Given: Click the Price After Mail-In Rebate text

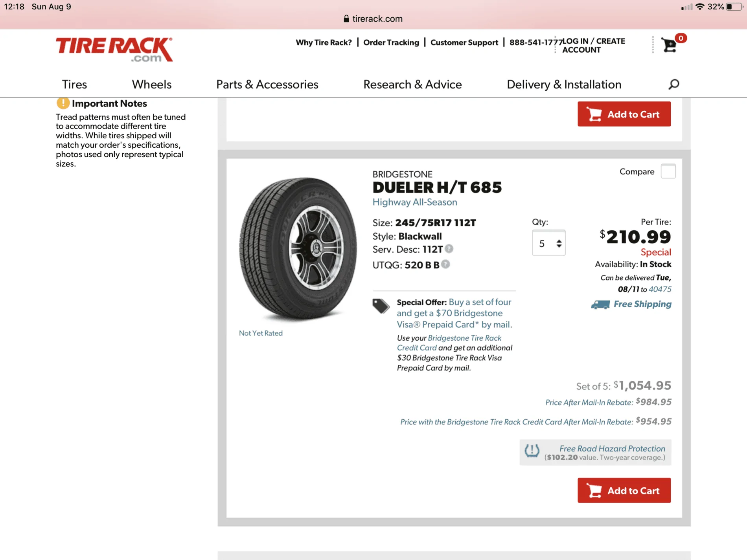Looking at the screenshot, I should (x=589, y=402).
